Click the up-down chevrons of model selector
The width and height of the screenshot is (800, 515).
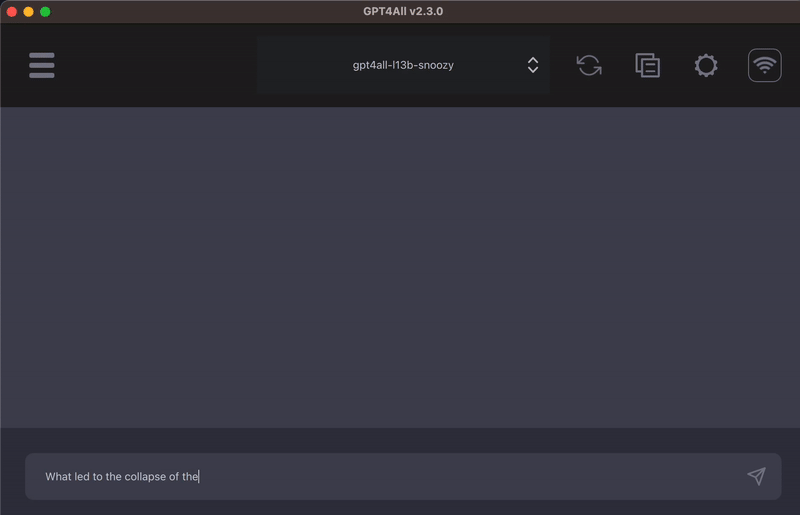click(533, 65)
